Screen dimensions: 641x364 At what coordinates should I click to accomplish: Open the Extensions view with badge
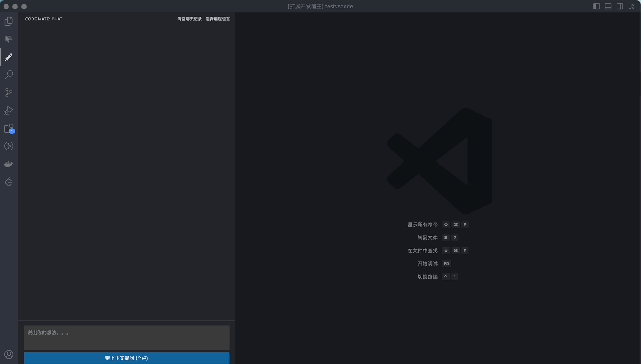[x=9, y=129]
